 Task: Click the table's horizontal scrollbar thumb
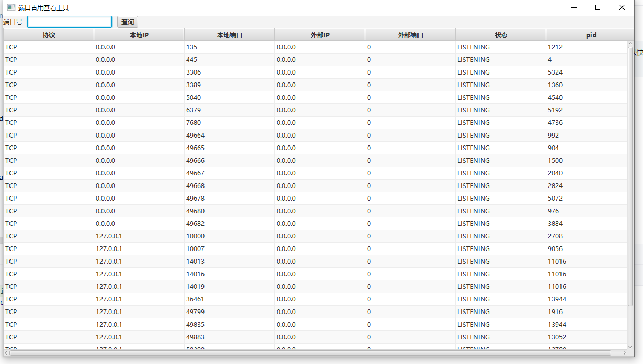(310, 353)
